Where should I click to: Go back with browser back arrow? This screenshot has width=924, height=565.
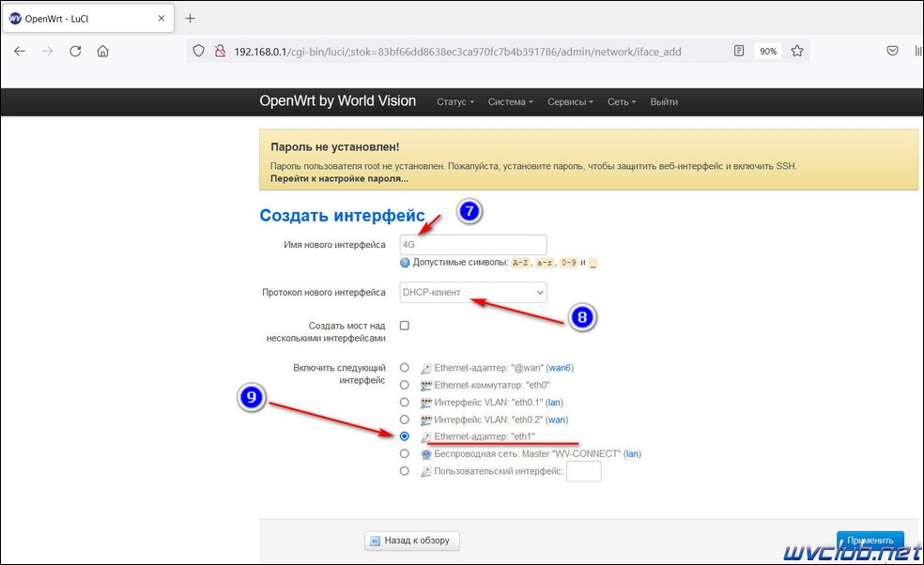coord(20,52)
